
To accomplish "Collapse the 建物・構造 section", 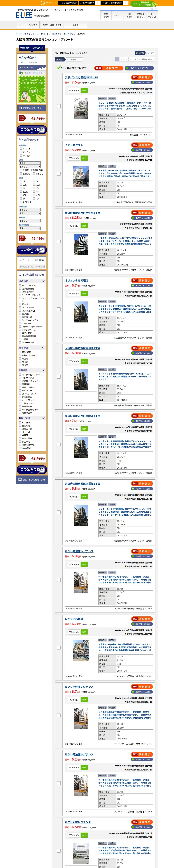I will (x=32, y=348).
